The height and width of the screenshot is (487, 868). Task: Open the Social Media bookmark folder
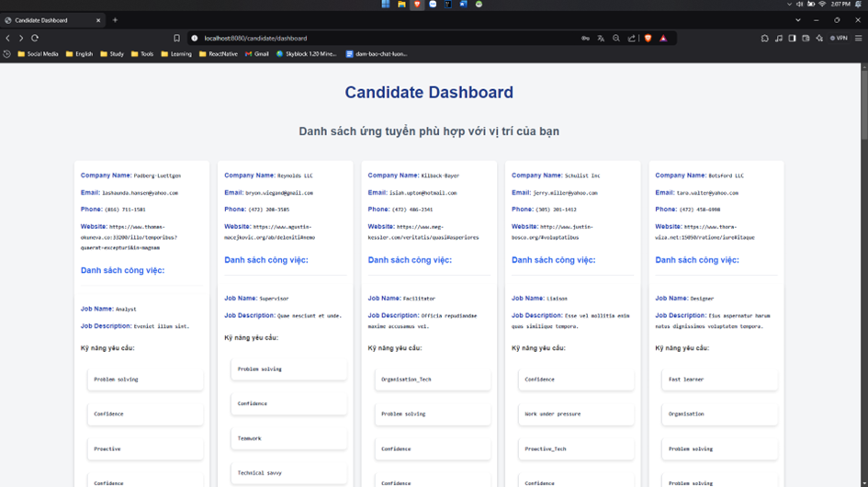click(39, 53)
